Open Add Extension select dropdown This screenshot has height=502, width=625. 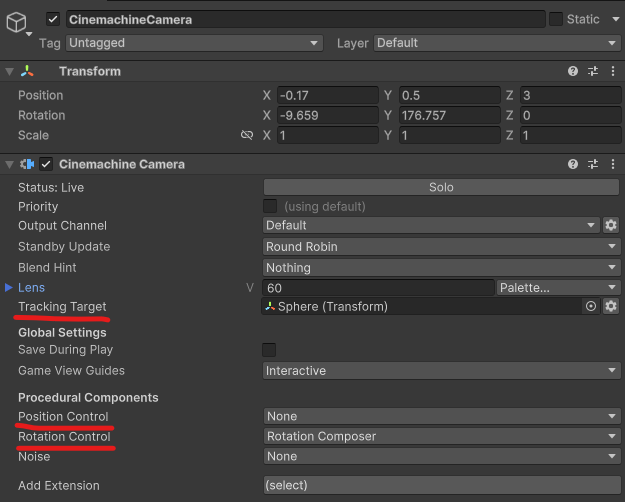pos(442,485)
